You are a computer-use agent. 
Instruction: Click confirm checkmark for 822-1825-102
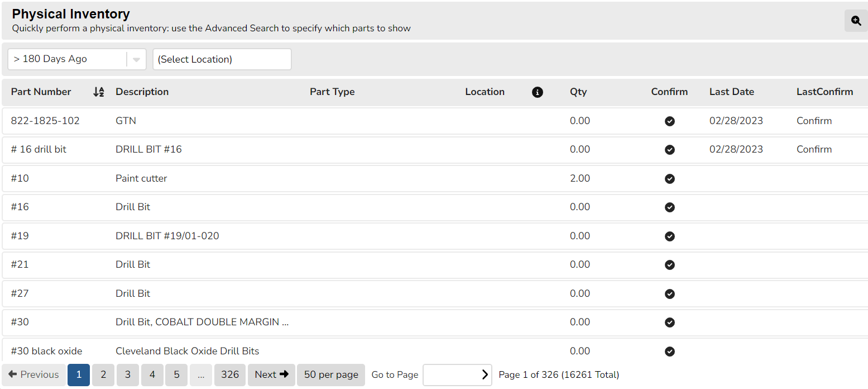click(x=670, y=121)
